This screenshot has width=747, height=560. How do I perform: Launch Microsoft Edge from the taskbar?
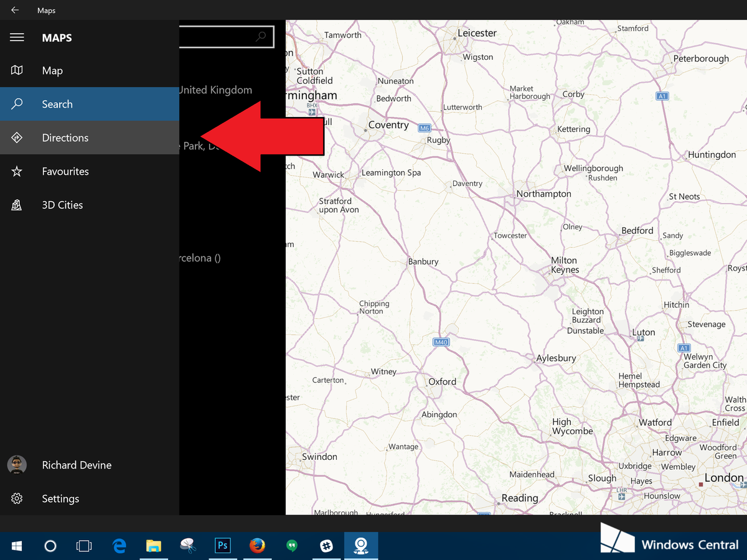(x=120, y=546)
